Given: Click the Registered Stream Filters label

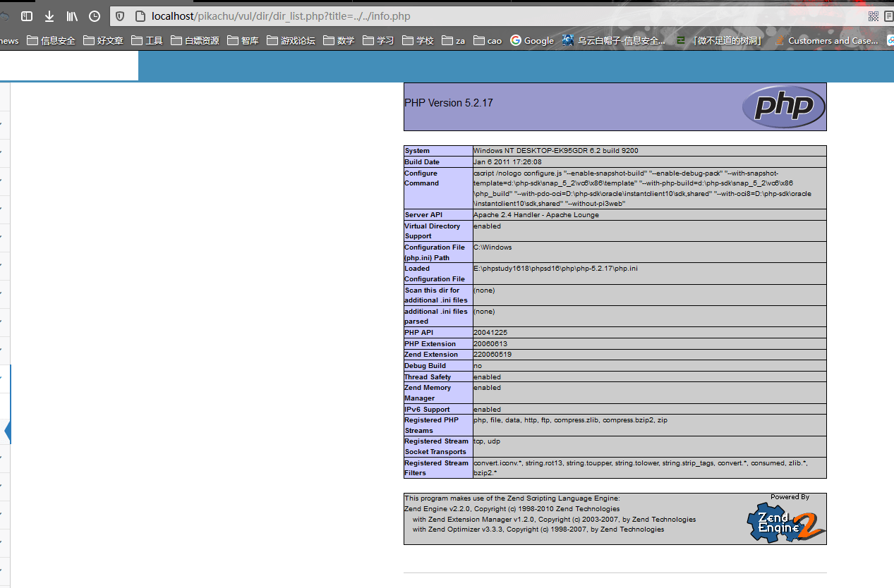Looking at the screenshot, I should point(436,468).
